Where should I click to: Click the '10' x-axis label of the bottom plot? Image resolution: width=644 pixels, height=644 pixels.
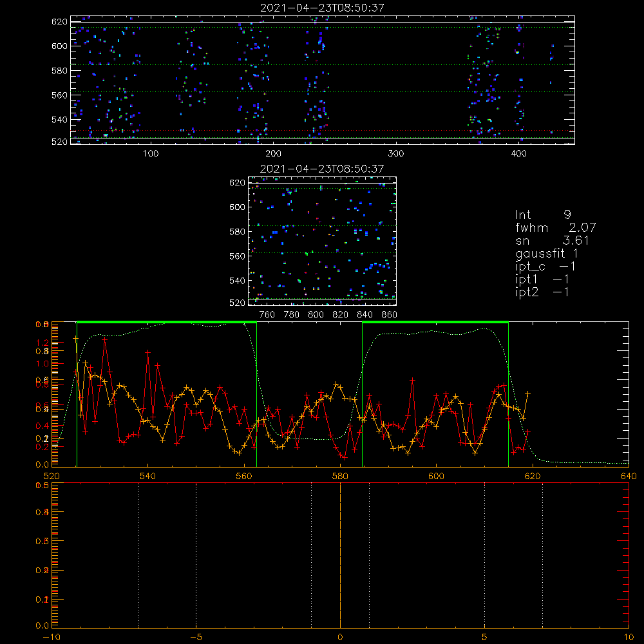[x=629, y=637]
